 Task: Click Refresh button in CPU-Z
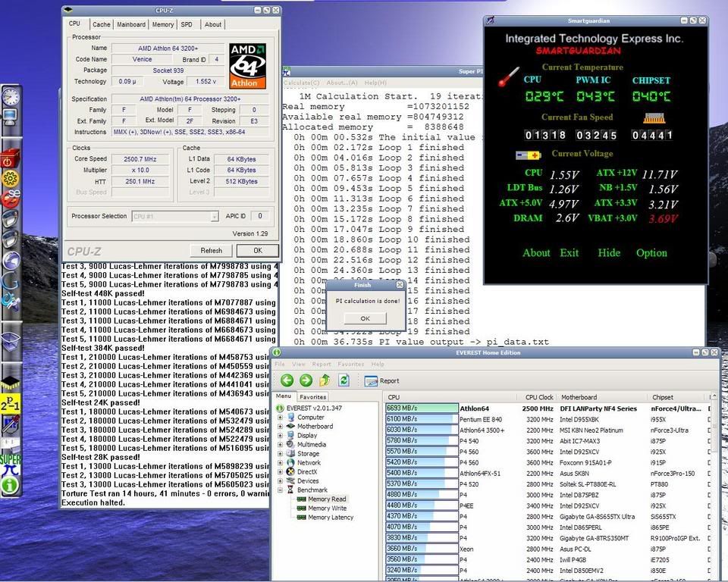coord(212,251)
